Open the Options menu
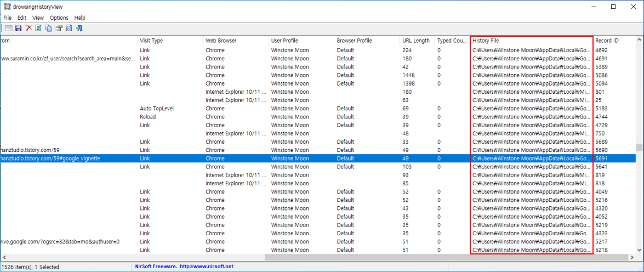This screenshot has height=272, width=644. [59, 18]
